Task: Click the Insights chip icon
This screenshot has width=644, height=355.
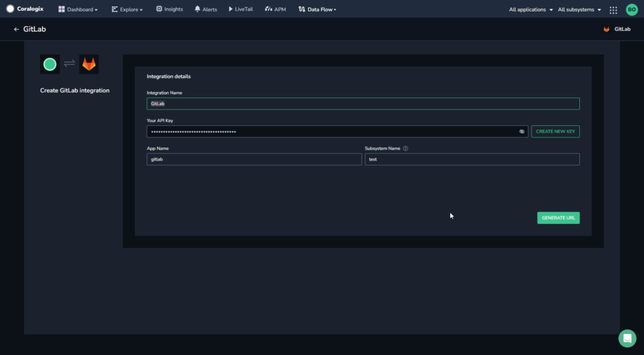Action: pos(159,9)
